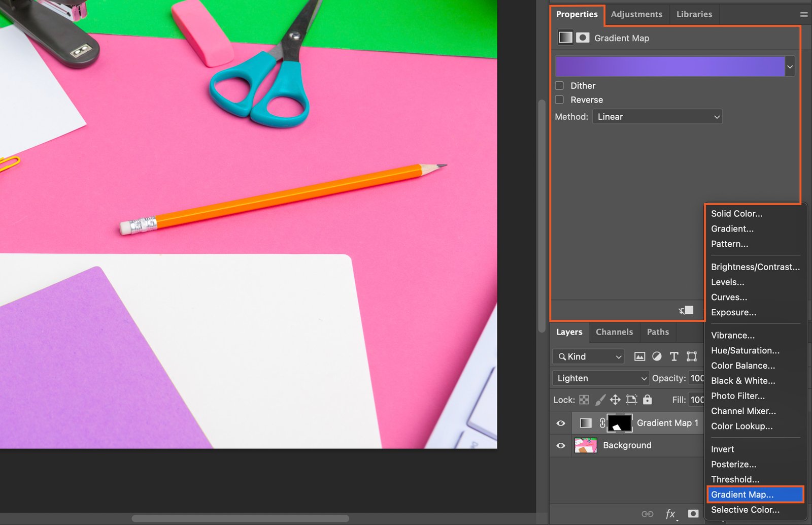Open the Lighten blend mode dropdown
Screen dimensions: 812x525
pos(600,378)
